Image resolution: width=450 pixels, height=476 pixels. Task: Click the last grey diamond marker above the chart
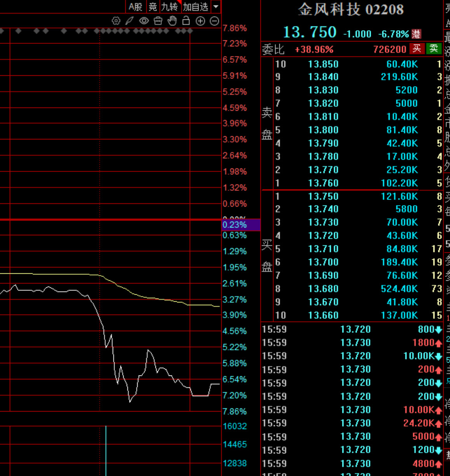[x=190, y=31]
